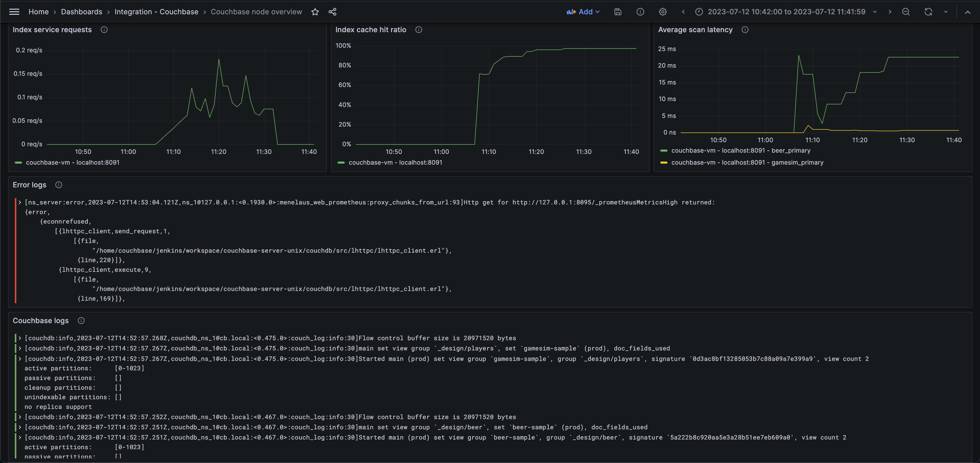Navigate to Home breadcrumb link
Screen dimensions: 980x463
click(x=38, y=12)
